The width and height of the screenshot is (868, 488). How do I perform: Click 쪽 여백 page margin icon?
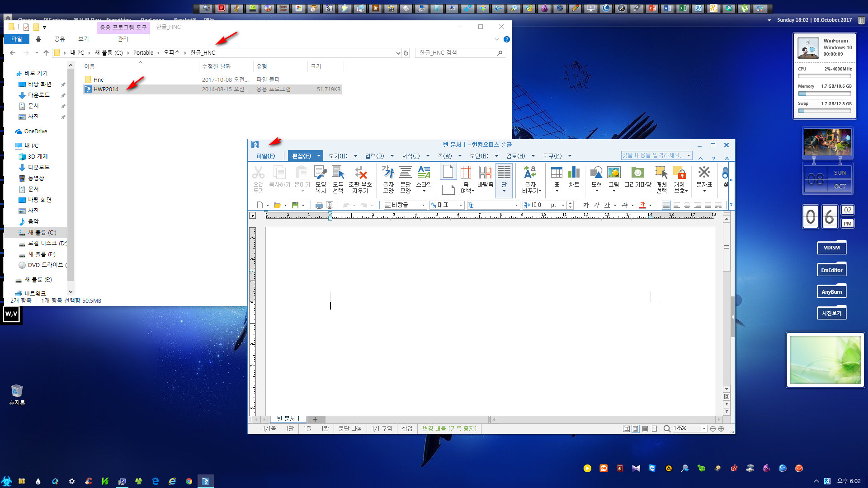(x=466, y=179)
